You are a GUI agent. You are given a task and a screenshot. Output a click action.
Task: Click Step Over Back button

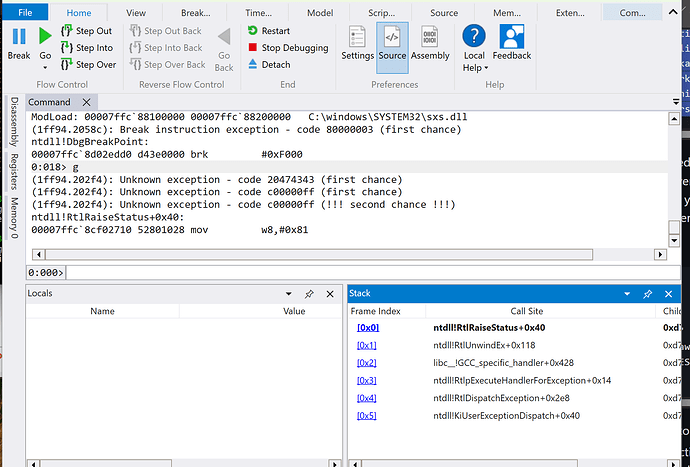pyautogui.click(x=168, y=64)
